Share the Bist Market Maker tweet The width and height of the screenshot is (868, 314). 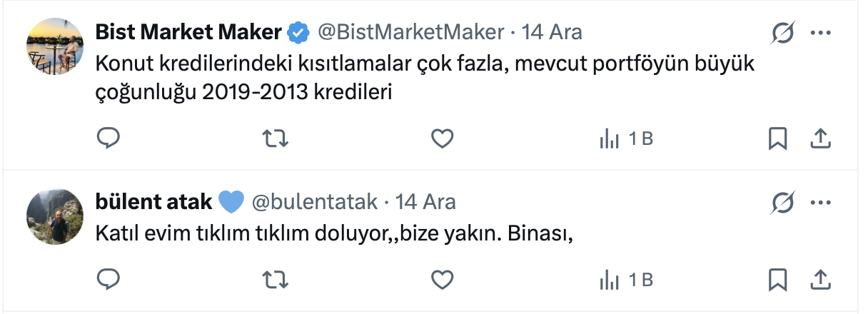tap(821, 138)
